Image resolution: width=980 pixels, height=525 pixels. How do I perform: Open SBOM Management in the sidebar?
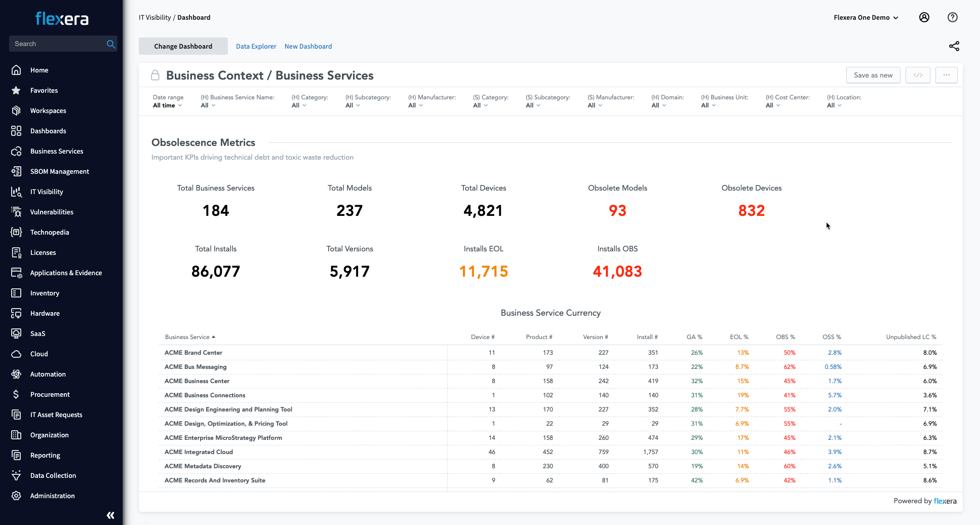59,171
